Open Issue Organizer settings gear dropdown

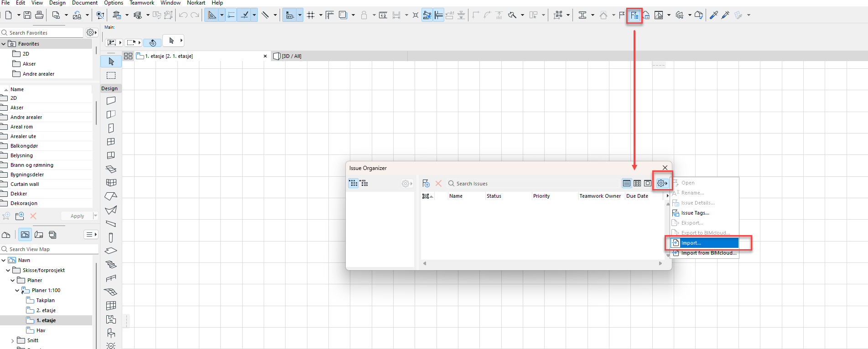point(662,183)
